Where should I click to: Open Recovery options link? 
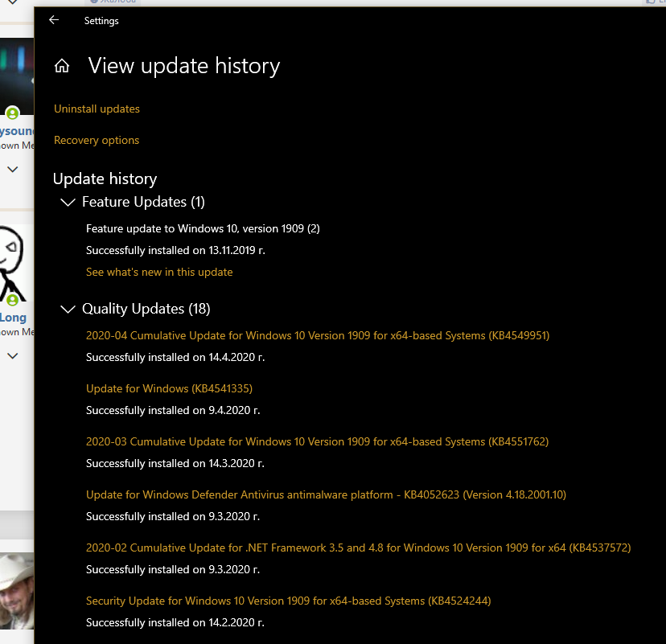click(97, 140)
